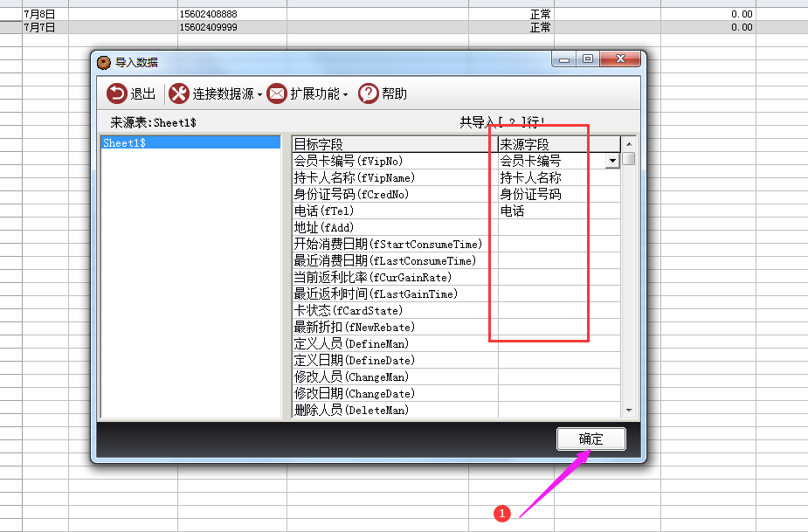Click the scrollbar up arrow in field grid
This screenshot has width=808, height=532.
(x=629, y=144)
